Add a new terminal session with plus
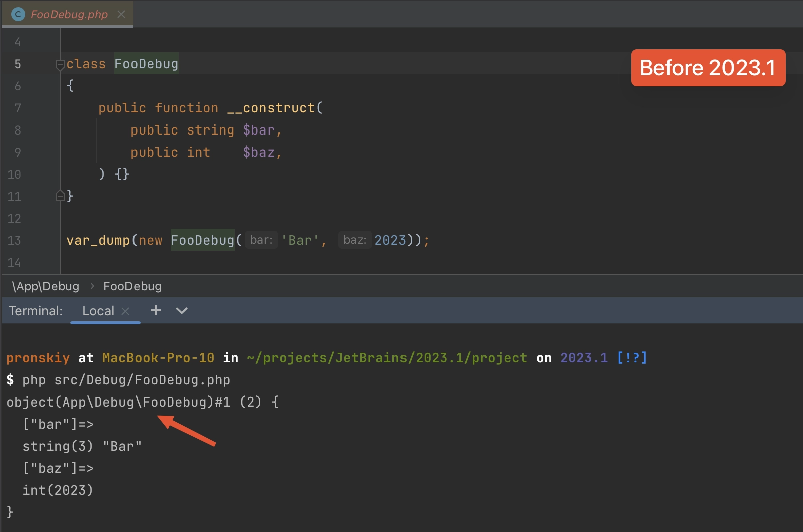The image size is (803, 532). click(x=156, y=310)
